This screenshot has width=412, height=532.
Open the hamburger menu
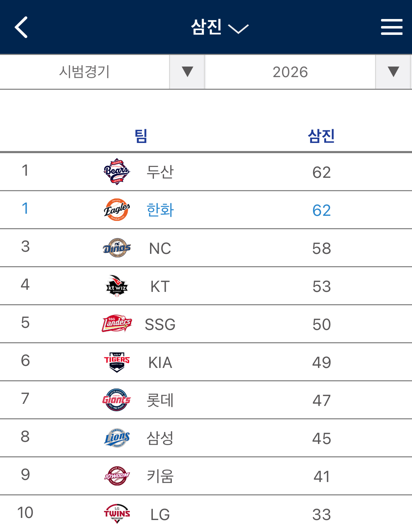392,27
